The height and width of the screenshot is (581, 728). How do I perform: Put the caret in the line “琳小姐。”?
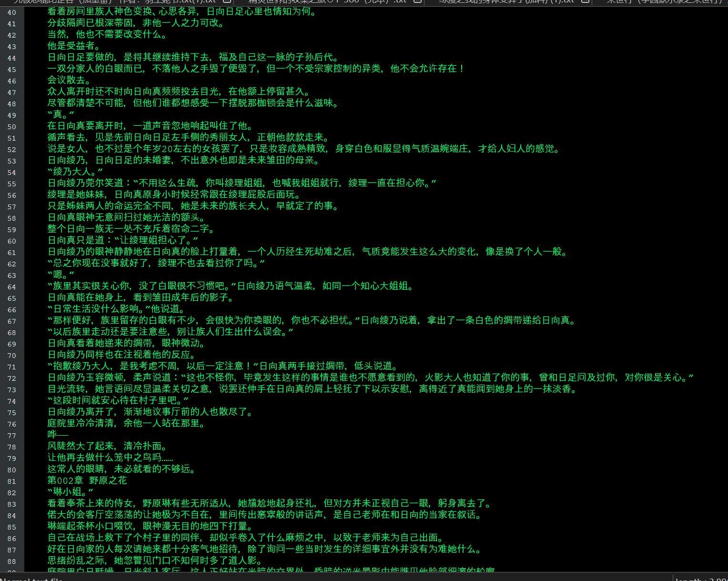pyautogui.click(x=70, y=492)
